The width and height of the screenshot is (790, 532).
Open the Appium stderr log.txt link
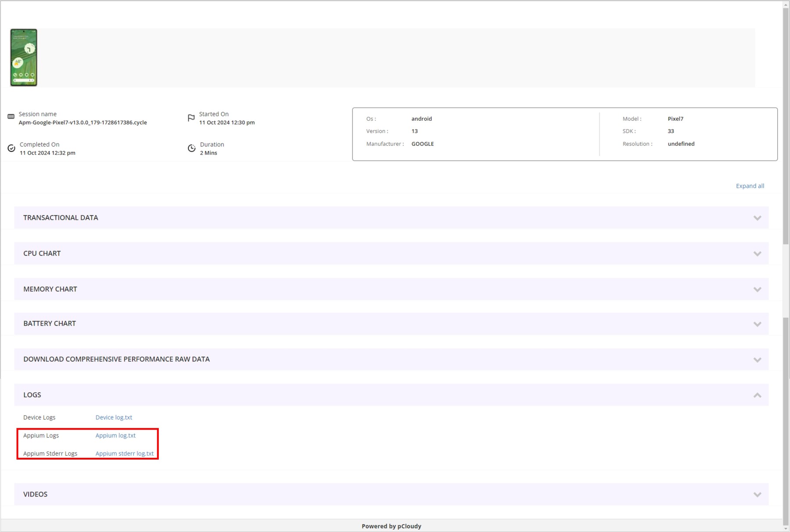point(125,453)
